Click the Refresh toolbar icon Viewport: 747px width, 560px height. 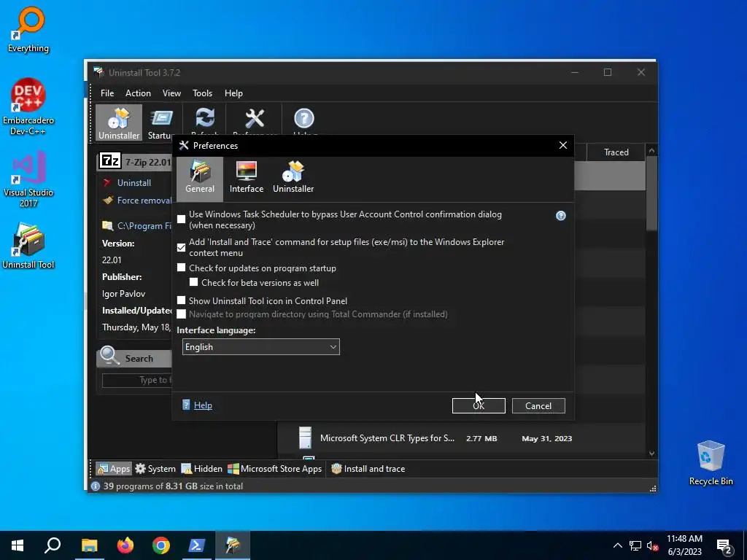tap(205, 119)
